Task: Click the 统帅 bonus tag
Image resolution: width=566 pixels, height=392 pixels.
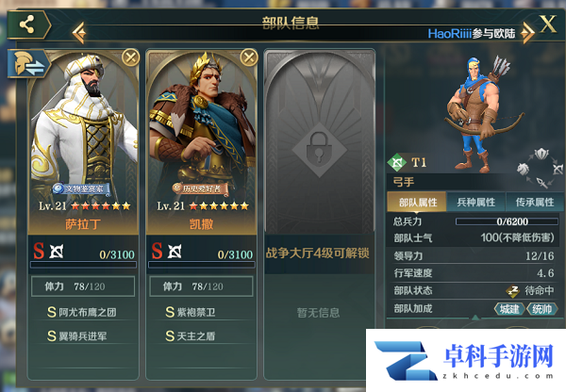Action: (541, 309)
